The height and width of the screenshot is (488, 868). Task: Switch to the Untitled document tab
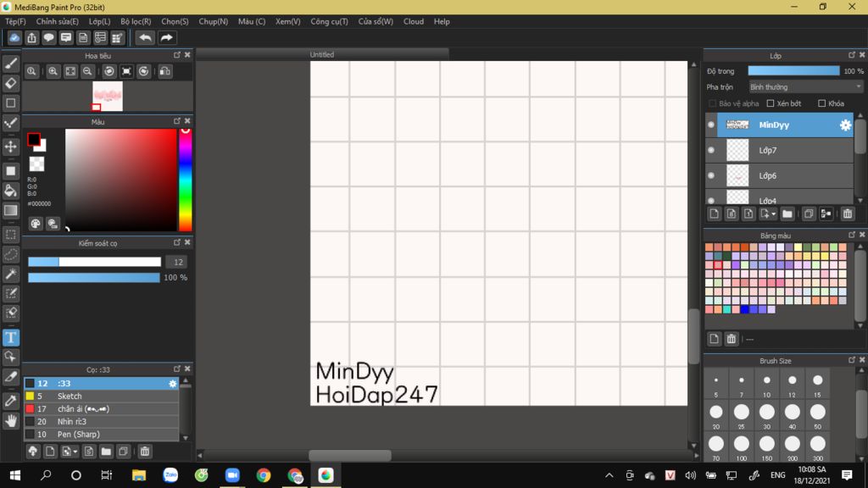(x=321, y=55)
